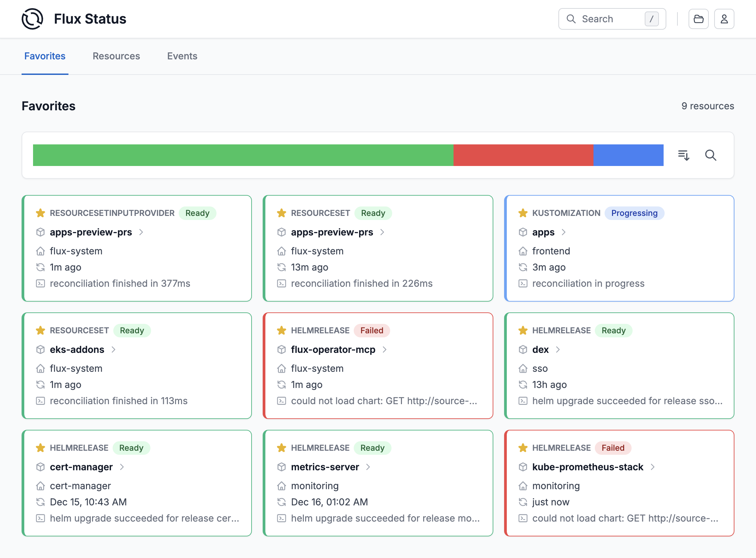Open the metrics-server chevron arrow
Screen dimensions: 756x558
pos(368,467)
